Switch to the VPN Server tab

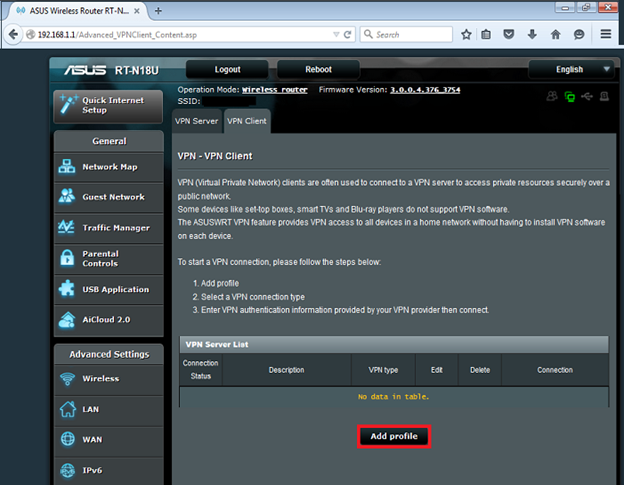[x=197, y=121]
